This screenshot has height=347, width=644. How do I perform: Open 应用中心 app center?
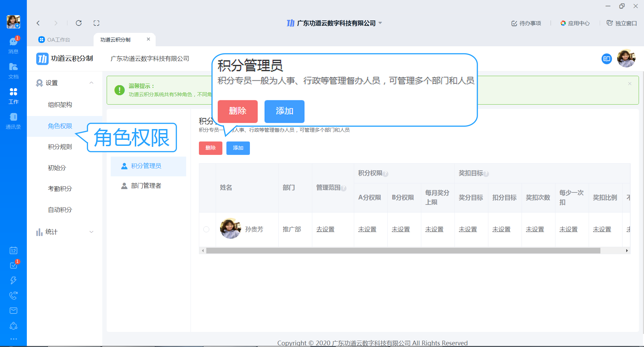click(x=575, y=23)
